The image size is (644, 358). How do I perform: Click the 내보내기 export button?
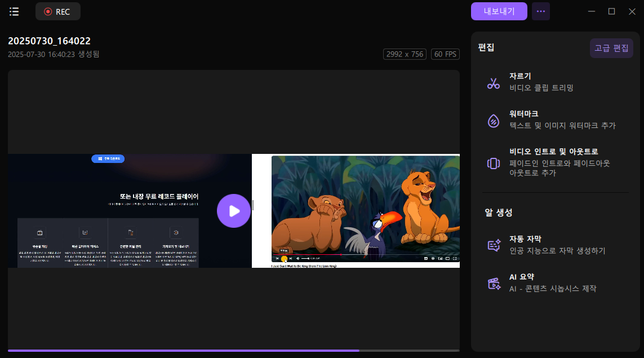[x=499, y=11]
